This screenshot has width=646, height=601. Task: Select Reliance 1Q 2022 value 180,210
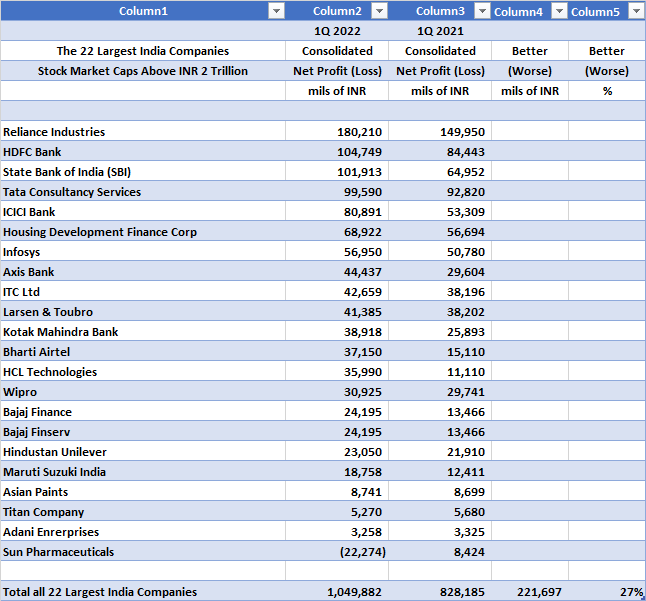337,131
